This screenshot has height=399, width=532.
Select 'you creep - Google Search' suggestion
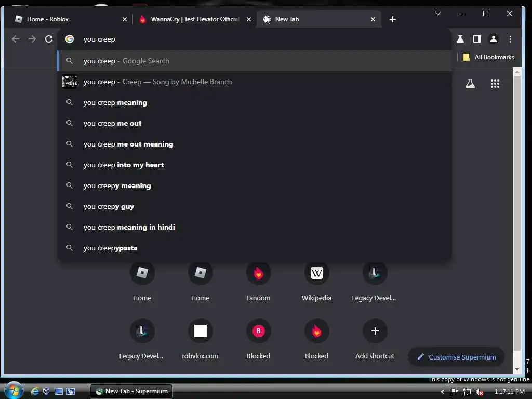[x=255, y=61]
